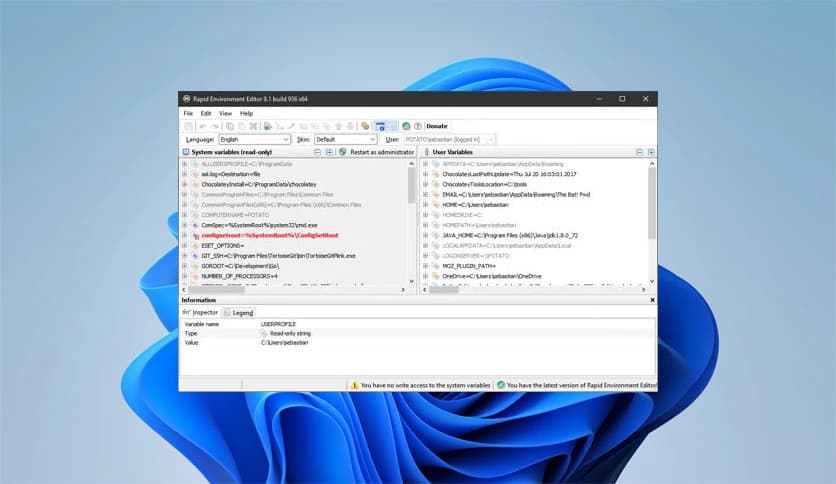Open the User dropdown showing POTATO\sebastian

click(x=449, y=139)
